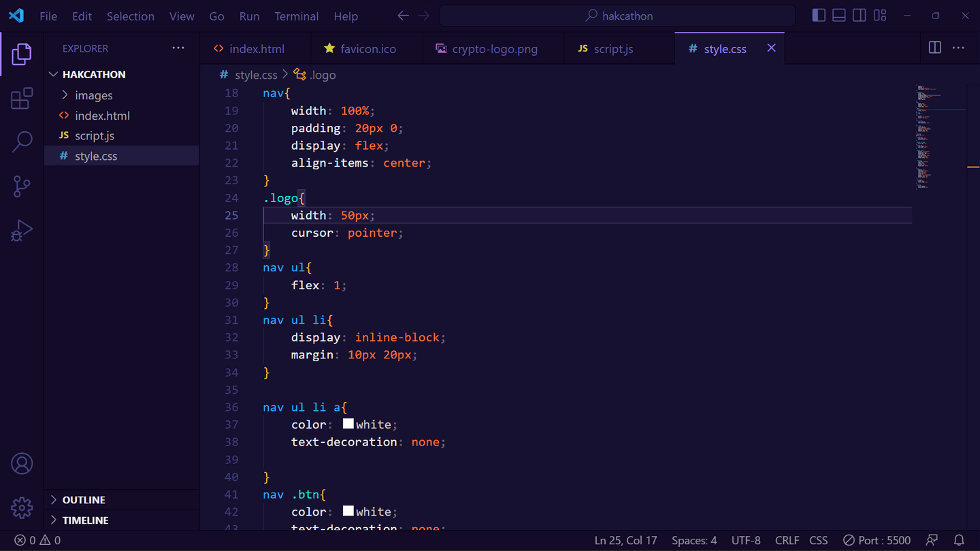The image size is (980, 551).
Task: Click the minimap code overview
Action: (941, 136)
